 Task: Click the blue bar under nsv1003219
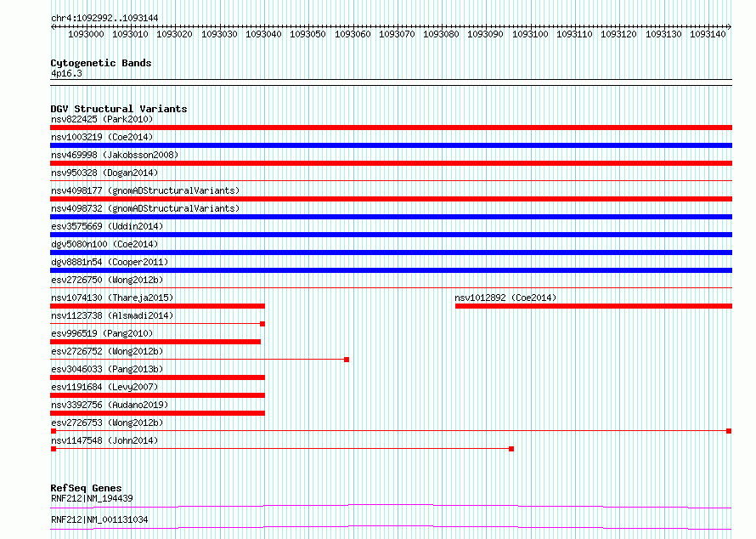[x=391, y=145]
